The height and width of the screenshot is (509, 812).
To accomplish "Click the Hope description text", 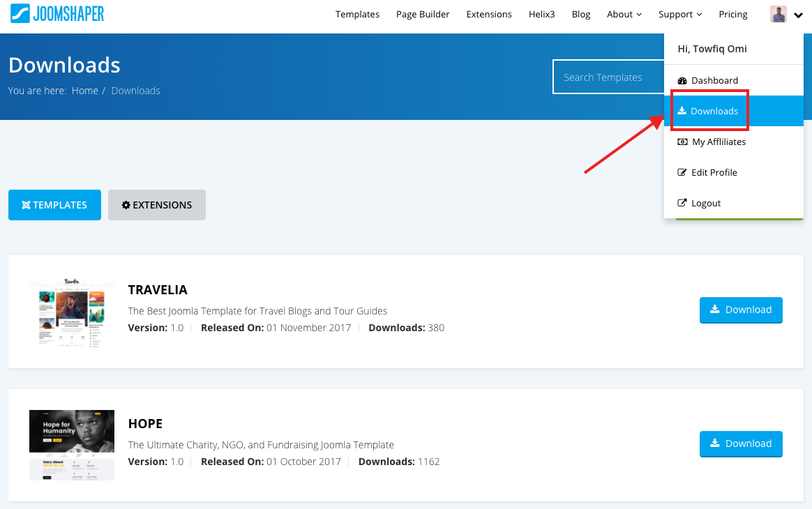I will 261,445.
